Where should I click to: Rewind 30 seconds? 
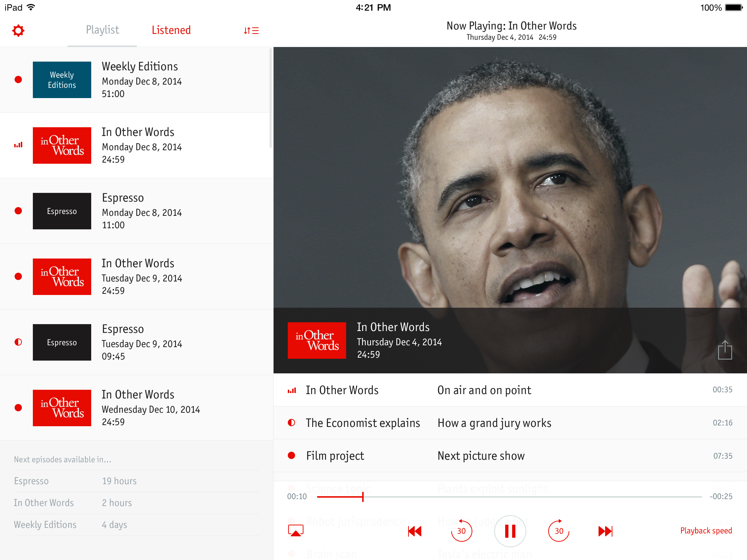point(461,531)
